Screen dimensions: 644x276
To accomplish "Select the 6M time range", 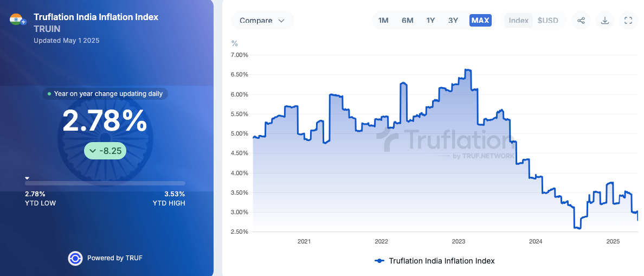I will pos(408,21).
